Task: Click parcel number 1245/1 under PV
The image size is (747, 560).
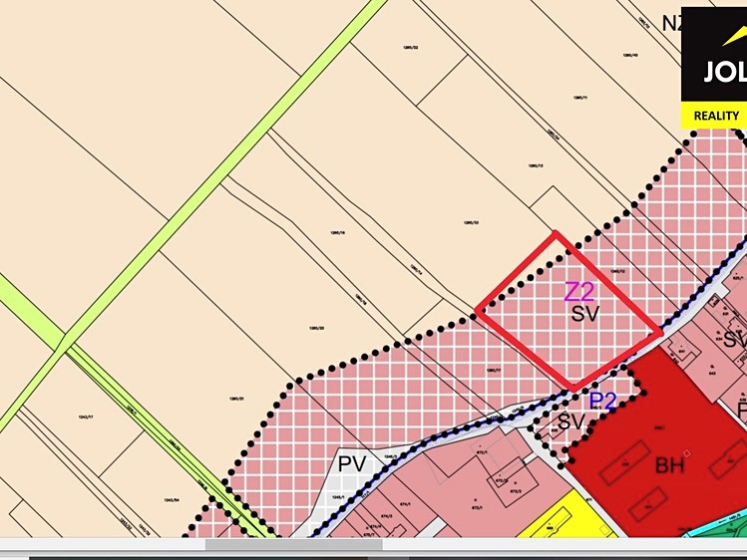Action: pyautogui.click(x=337, y=497)
